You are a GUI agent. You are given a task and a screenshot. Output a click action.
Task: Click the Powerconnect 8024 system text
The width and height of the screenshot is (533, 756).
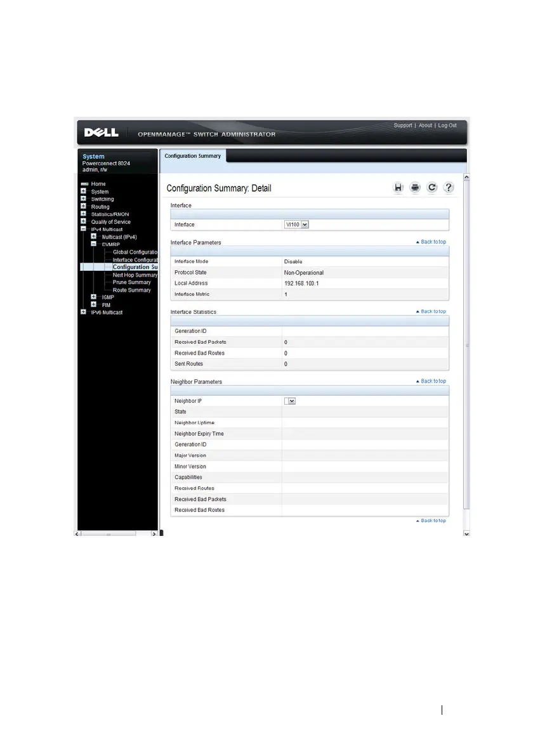point(106,164)
